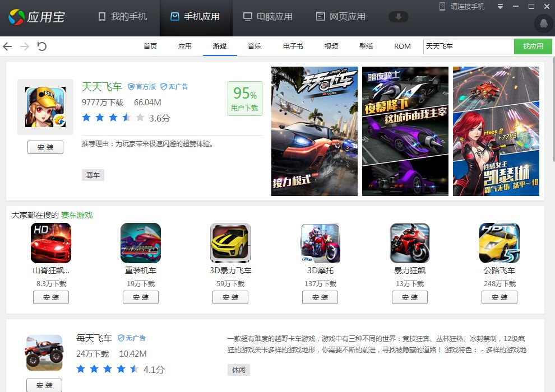Image resolution: width=555 pixels, height=392 pixels.
Task: Click the 天天飞车 app icon
Action: (x=45, y=107)
